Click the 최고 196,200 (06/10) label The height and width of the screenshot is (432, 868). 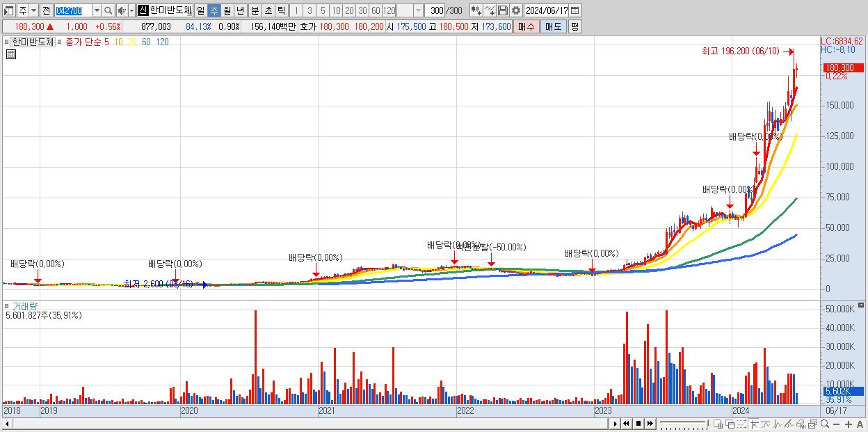pos(741,51)
